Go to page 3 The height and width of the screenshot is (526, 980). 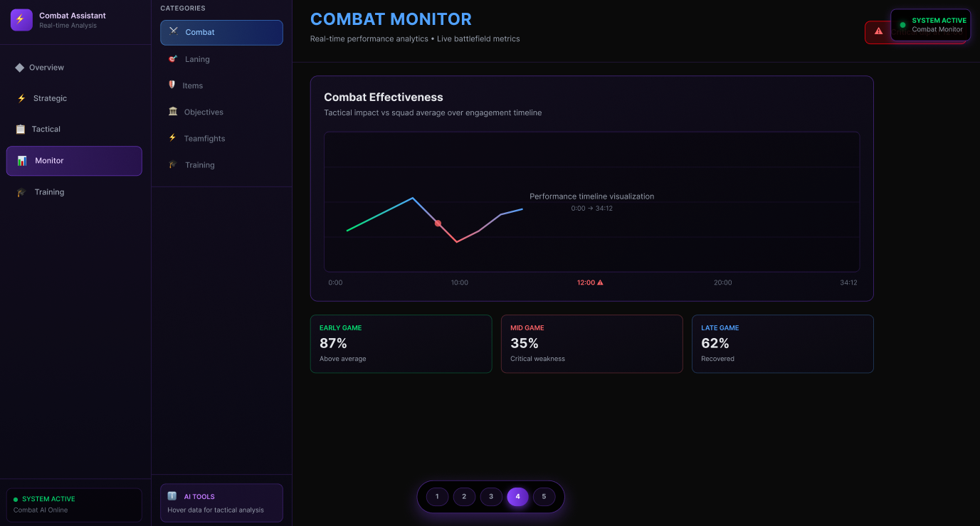[491, 497]
